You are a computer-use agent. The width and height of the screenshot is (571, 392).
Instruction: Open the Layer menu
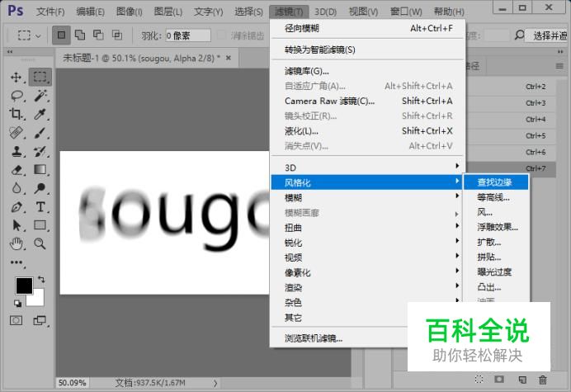tap(168, 12)
